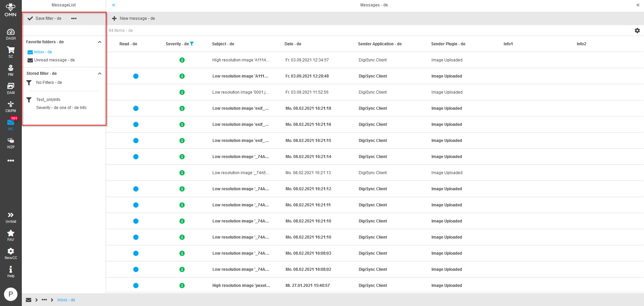This screenshot has height=306, width=644.
Task: Open the more options menu beside Save filter
Action: [x=74, y=18]
